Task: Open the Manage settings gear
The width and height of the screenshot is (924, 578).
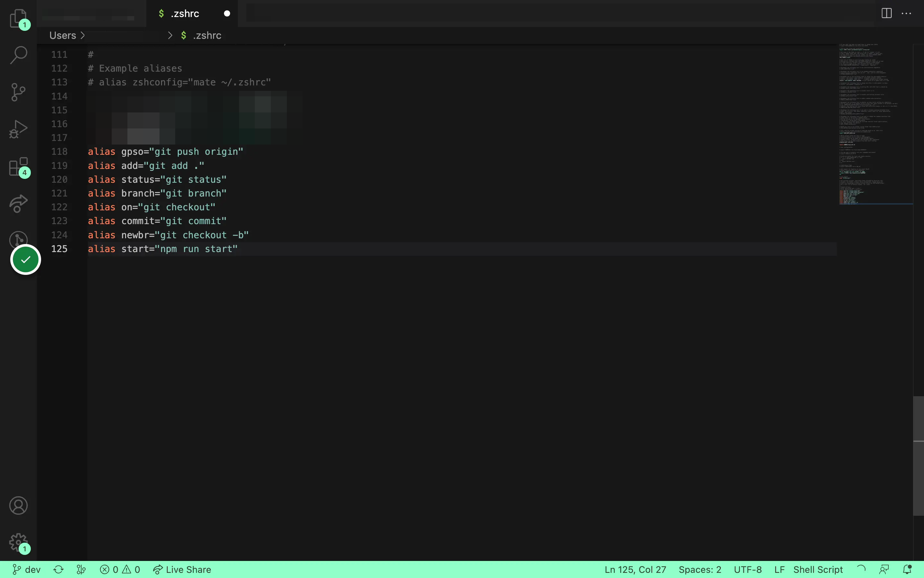Action: click(x=18, y=542)
